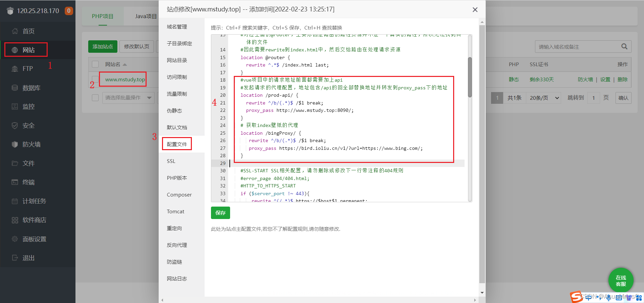Switch to the PHP项目 tab
644x303 pixels.
[103, 16]
